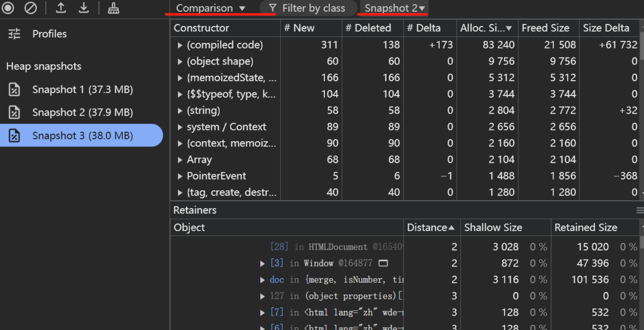The width and height of the screenshot is (644, 330).
Task: Click the system / Context row
Action: click(405, 127)
